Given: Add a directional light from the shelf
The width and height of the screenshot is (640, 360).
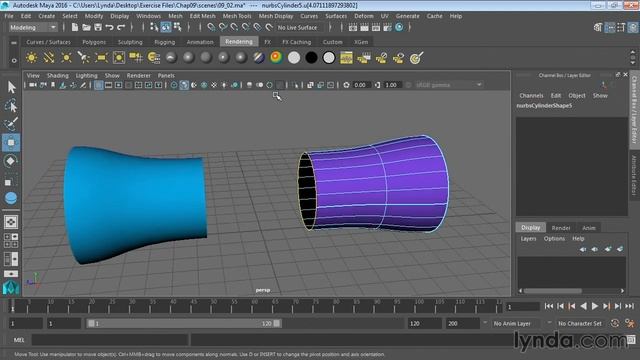Looking at the screenshot, I should pos(49,58).
